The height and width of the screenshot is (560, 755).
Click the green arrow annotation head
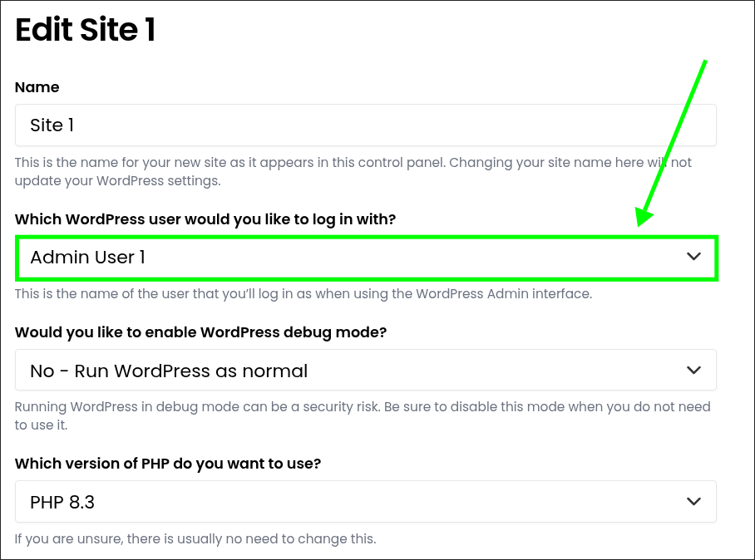(x=644, y=217)
